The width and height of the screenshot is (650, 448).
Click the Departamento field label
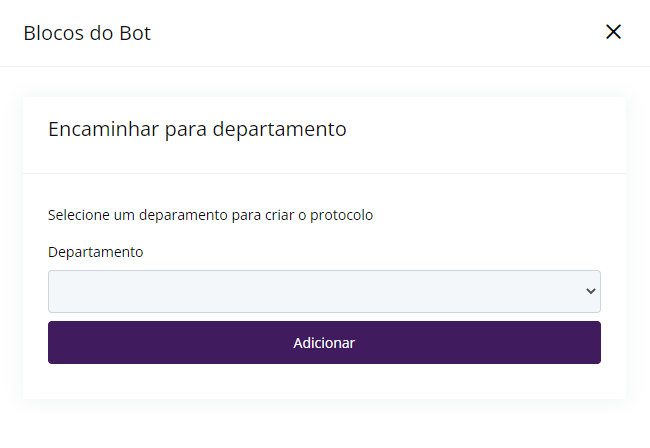(96, 252)
